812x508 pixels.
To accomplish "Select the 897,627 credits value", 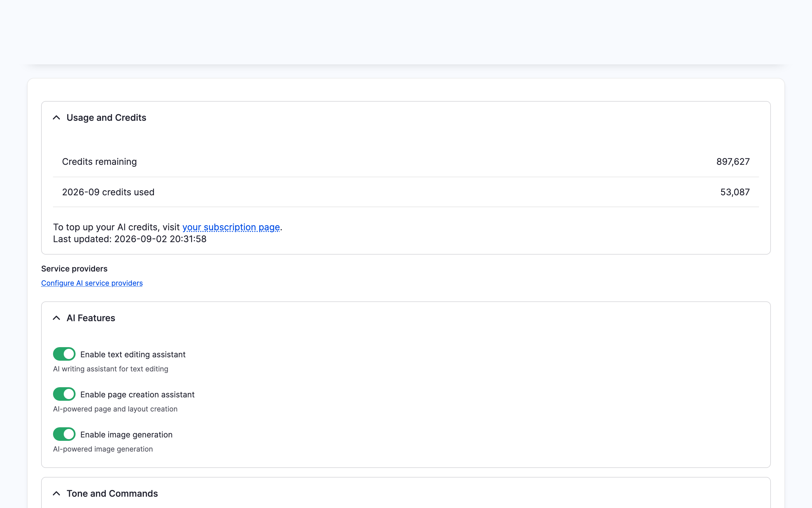I will pos(733,162).
